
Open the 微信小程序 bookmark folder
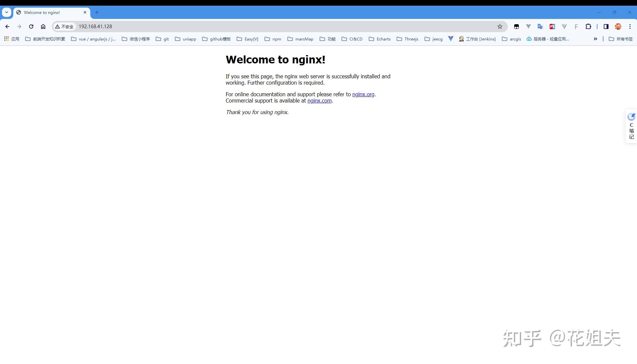coord(136,39)
